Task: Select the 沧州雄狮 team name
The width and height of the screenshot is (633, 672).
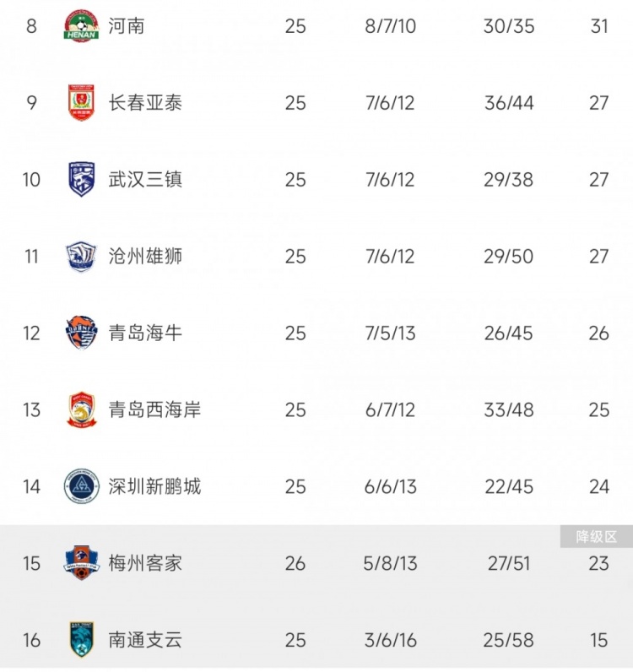Action: tap(145, 257)
